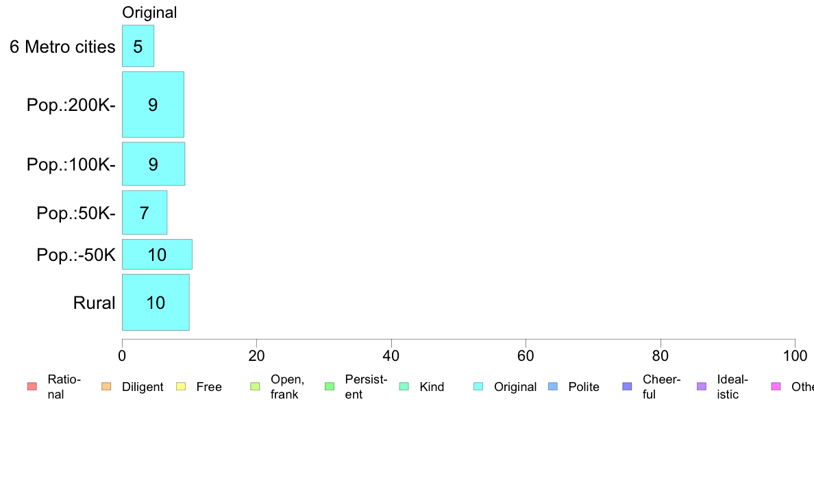Click the Rural category label
Viewport: 814px width, 504px height.
pos(94,303)
